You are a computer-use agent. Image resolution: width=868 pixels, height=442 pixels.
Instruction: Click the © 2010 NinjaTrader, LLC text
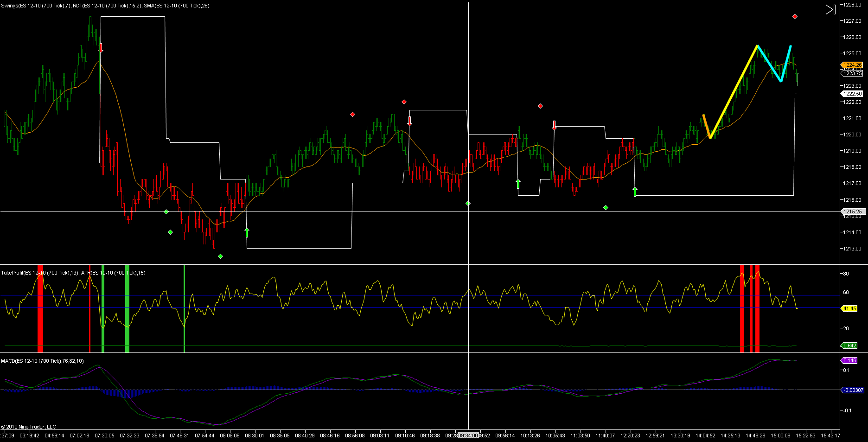[29, 427]
